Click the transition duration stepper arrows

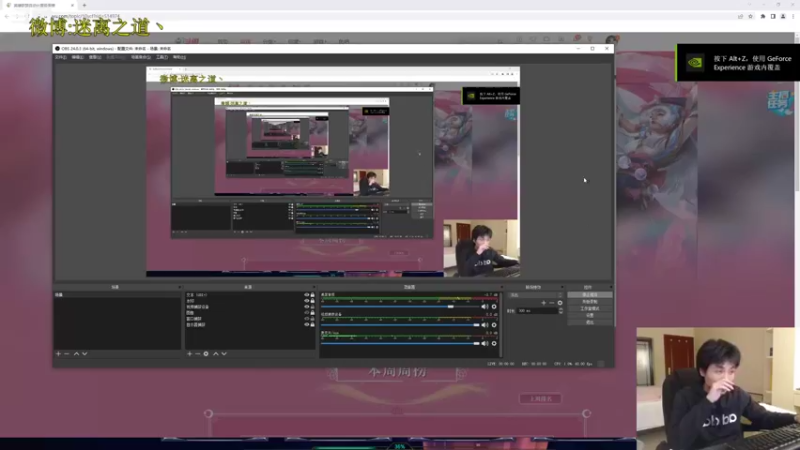[561, 311]
